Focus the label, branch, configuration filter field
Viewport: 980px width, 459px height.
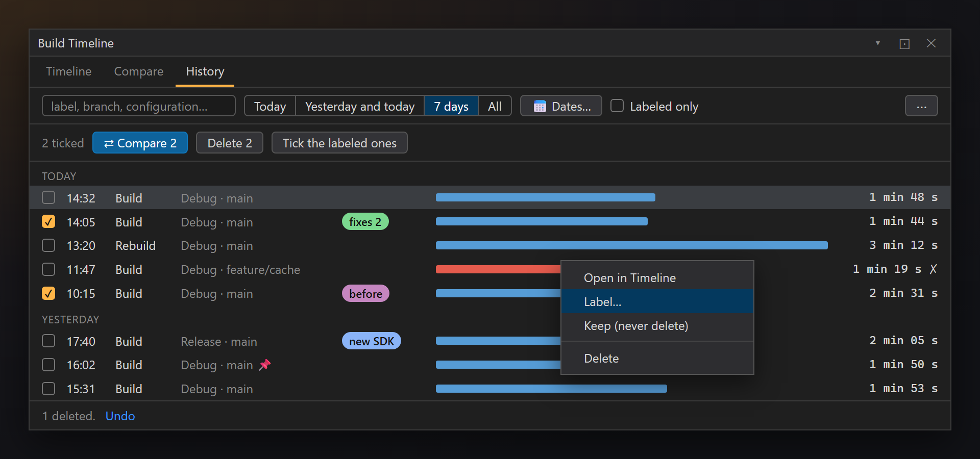coord(138,106)
